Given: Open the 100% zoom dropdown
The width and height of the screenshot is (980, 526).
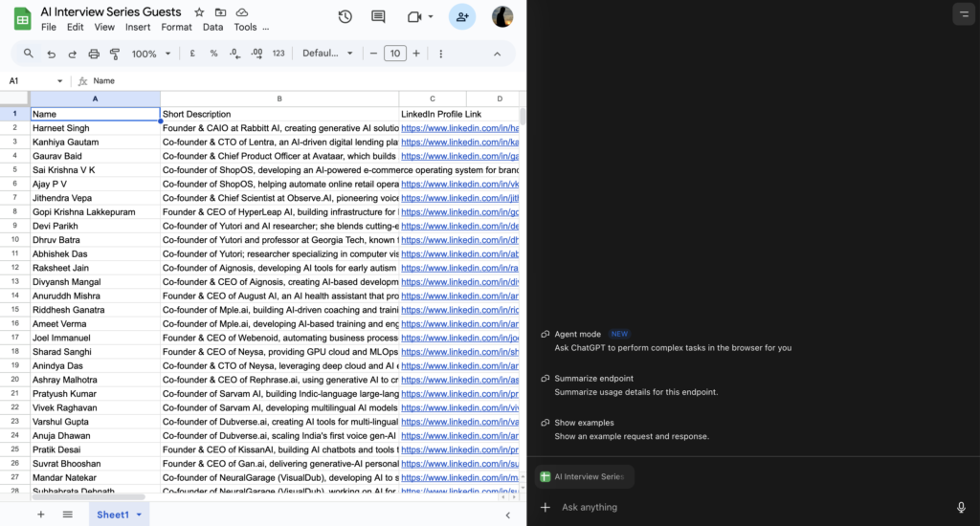Looking at the screenshot, I should 149,54.
